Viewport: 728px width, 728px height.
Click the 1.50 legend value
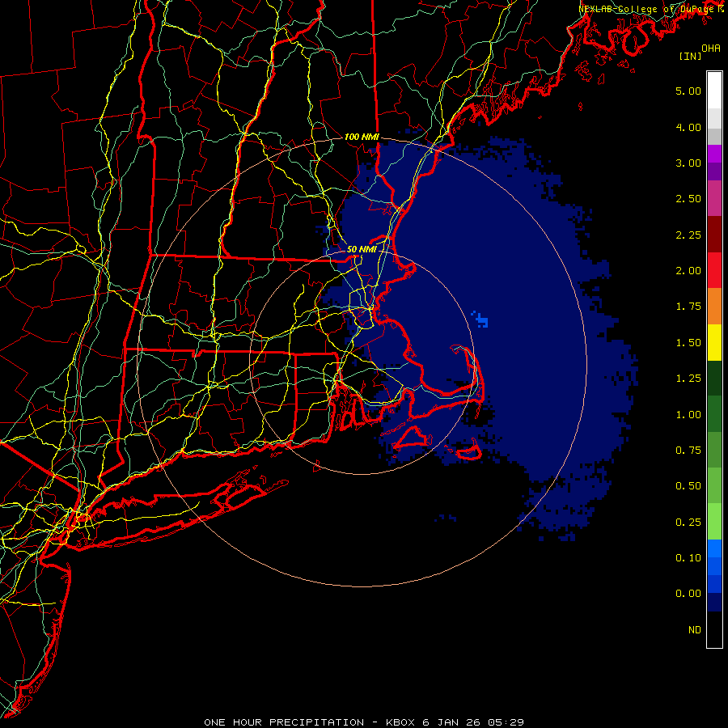coord(688,343)
